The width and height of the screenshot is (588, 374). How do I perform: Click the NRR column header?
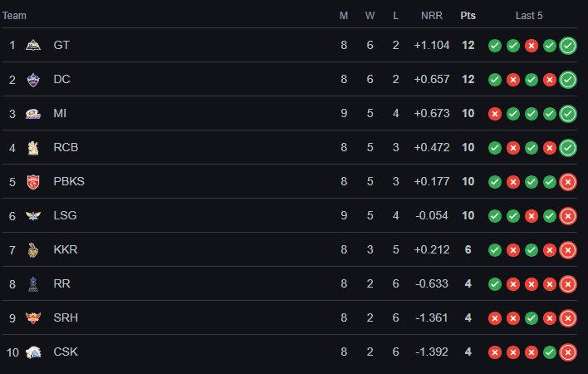click(x=431, y=15)
